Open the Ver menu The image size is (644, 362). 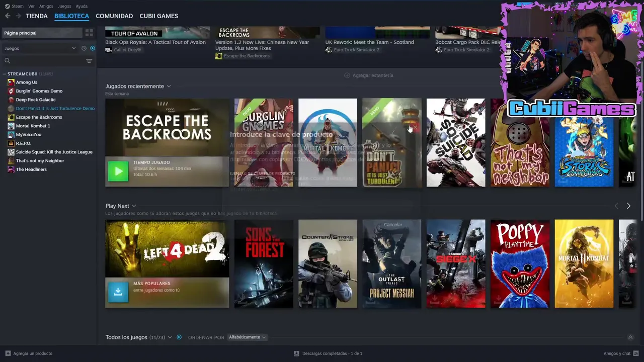[x=31, y=7]
